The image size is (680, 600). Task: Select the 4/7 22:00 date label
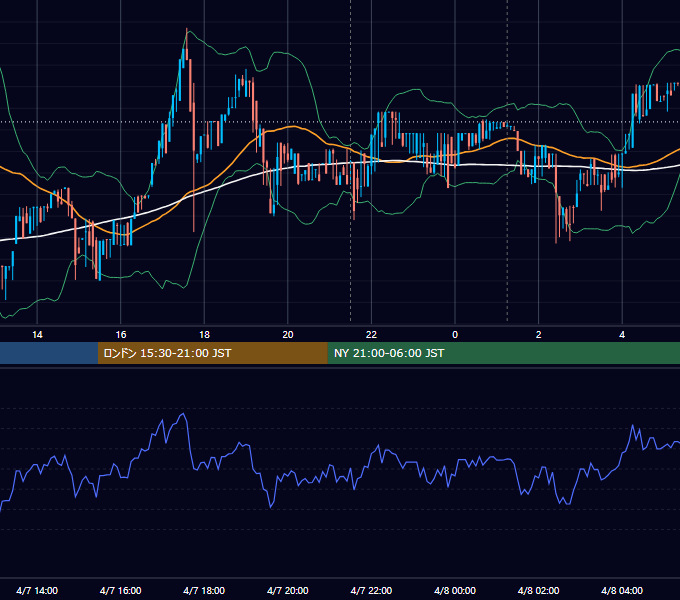click(371, 590)
